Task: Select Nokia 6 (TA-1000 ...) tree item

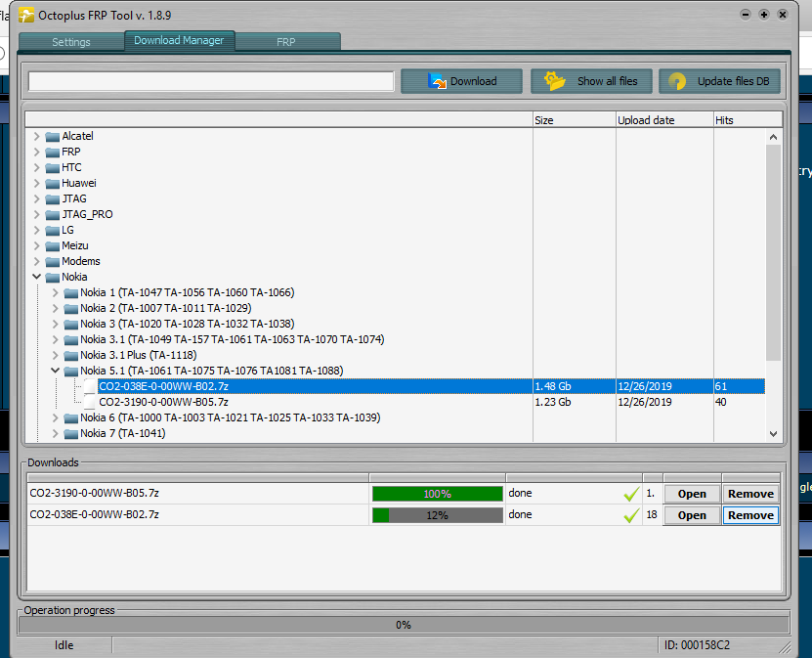Action: coord(230,417)
